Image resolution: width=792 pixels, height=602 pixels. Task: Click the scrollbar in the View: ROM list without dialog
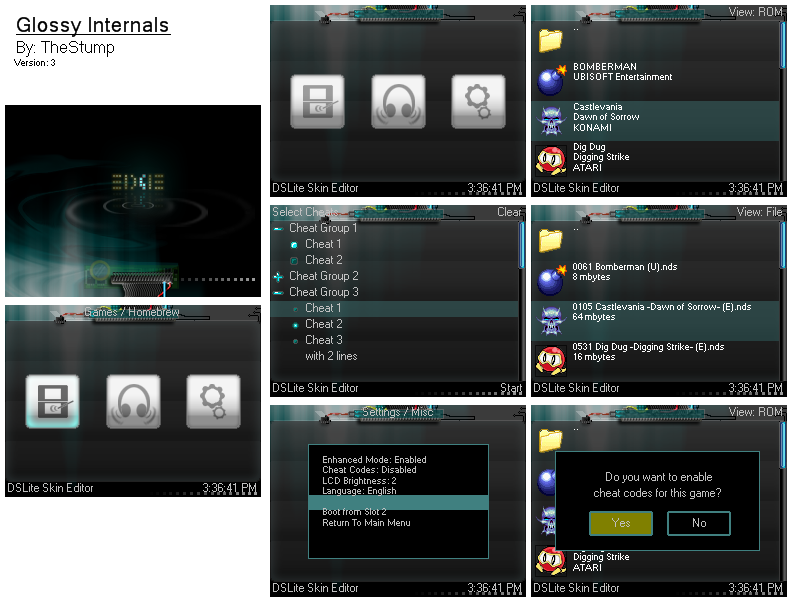coord(783,43)
